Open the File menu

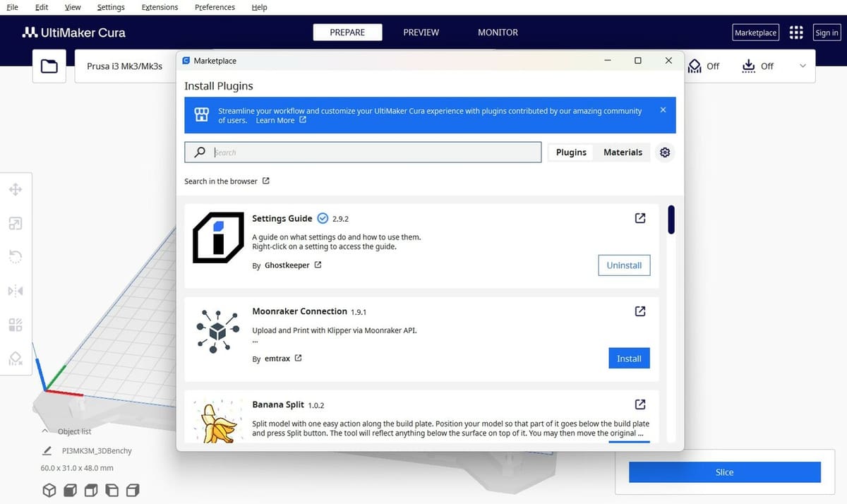(x=12, y=7)
